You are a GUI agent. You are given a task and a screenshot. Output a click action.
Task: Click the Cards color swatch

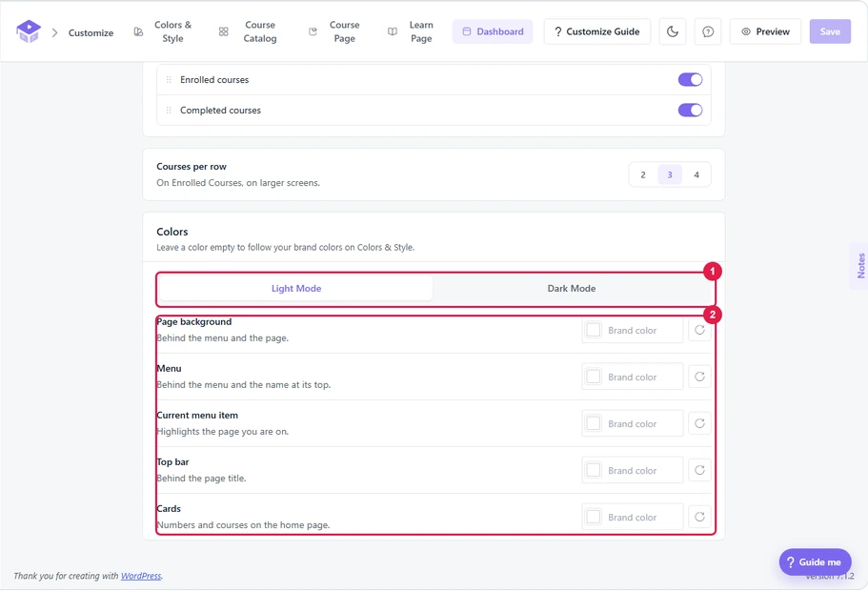pyautogui.click(x=594, y=517)
